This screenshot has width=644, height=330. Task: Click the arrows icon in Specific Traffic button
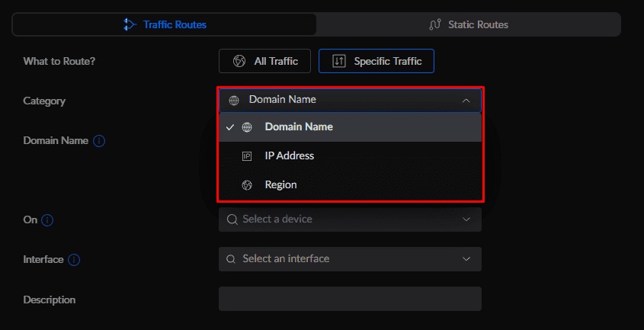(339, 61)
